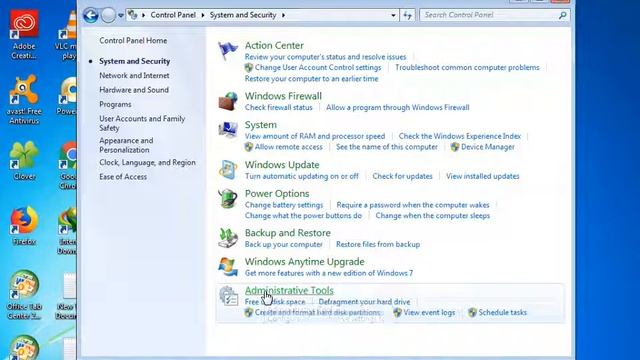This screenshot has width=640, height=360.
Task: Click shield icon beside Allow remote access
Action: pos(249,147)
